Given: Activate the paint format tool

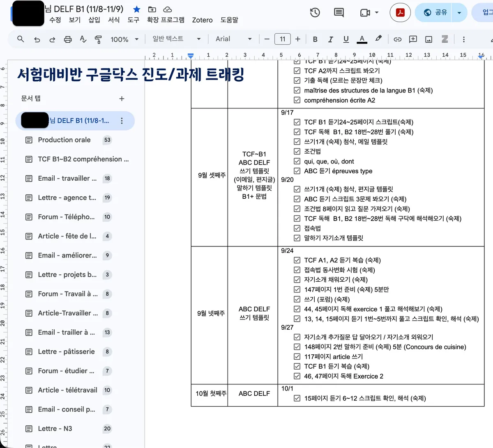Looking at the screenshot, I should click(x=98, y=39).
